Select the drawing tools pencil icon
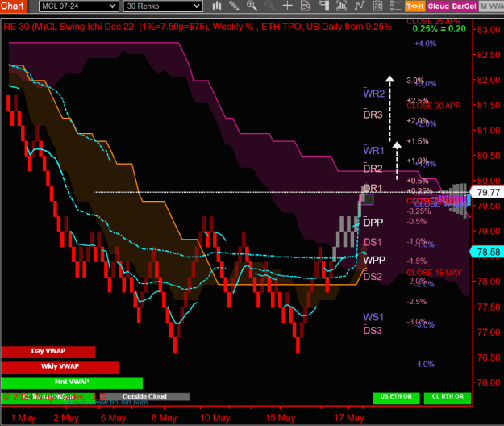Viewport: 504px width, 426px height. [234, 6]
